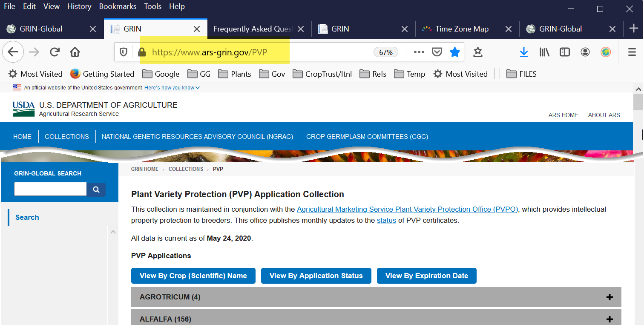Open the History menu
The width and height of the screenshot is (644, 325).
(79, 6)
